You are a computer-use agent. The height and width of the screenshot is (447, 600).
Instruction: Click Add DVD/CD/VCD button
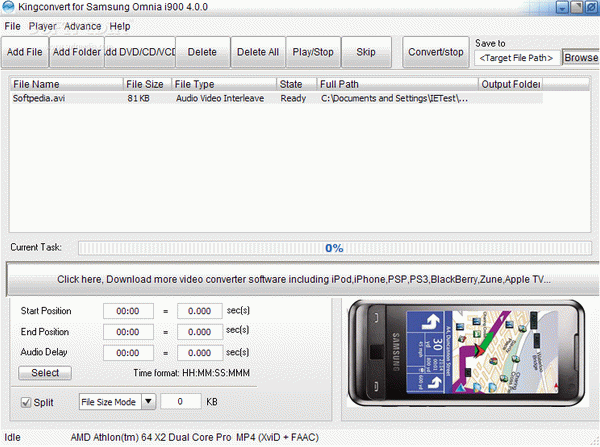140,52
